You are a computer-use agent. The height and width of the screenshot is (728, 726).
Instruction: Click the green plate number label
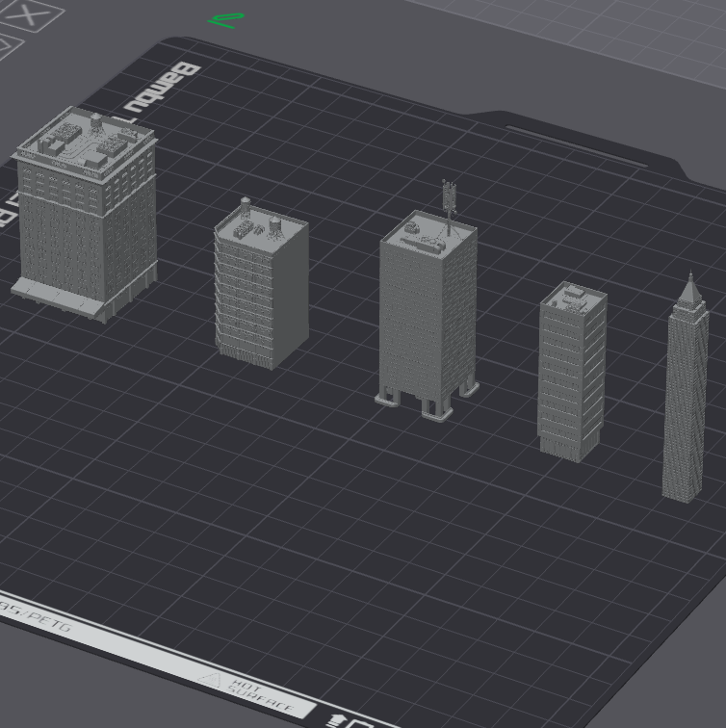tap(226, 20)
